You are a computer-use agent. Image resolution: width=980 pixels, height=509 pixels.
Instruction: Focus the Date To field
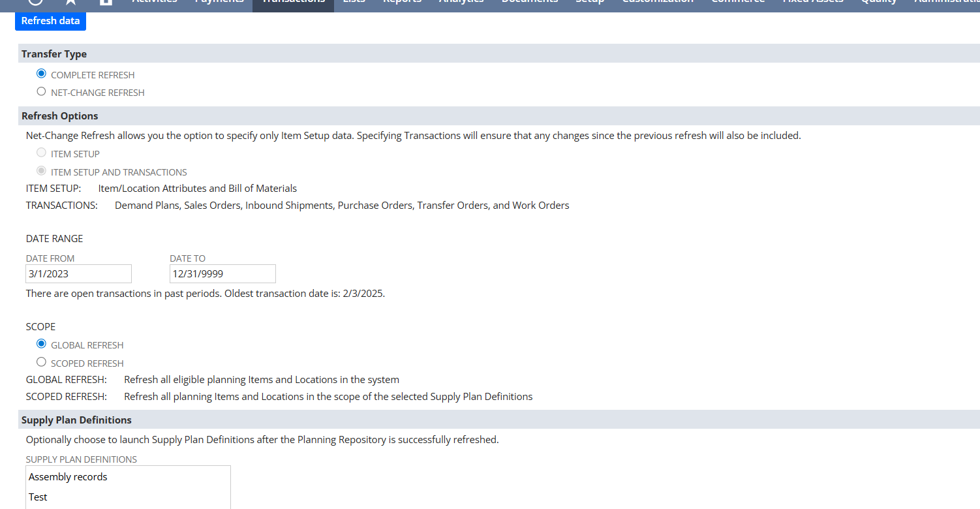(222, 274)
